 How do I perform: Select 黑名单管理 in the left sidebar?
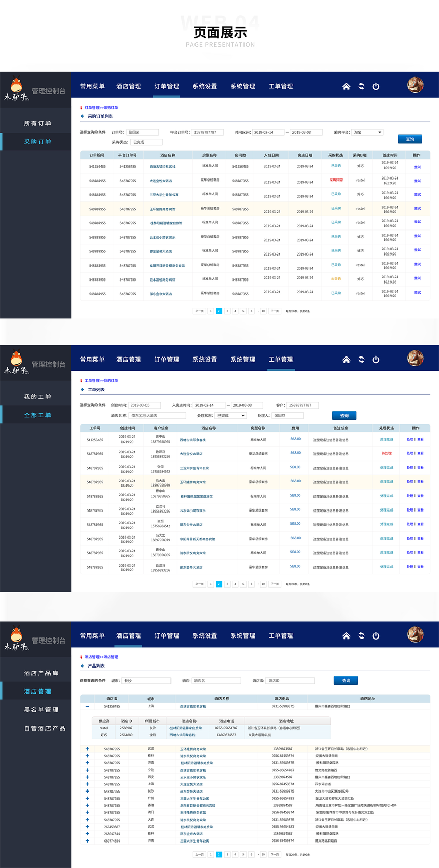[x=41, y=710]
